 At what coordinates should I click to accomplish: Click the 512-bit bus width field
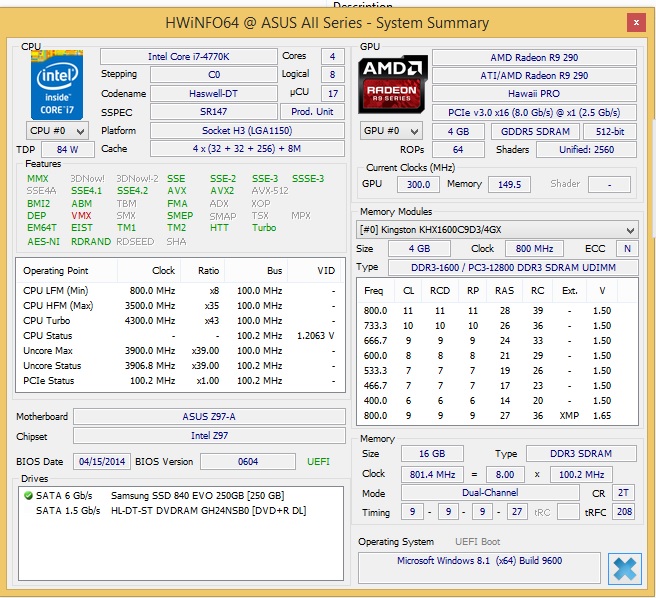[610, 131]
